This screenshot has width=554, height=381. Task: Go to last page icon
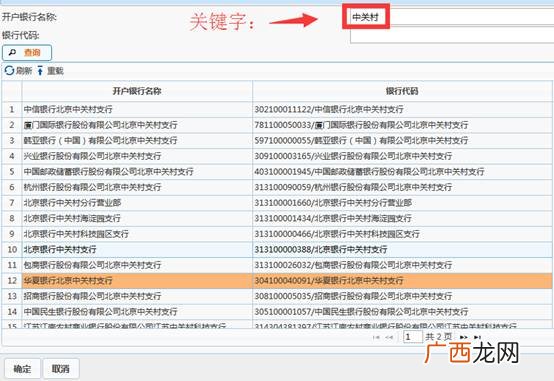tap(477, 338)
